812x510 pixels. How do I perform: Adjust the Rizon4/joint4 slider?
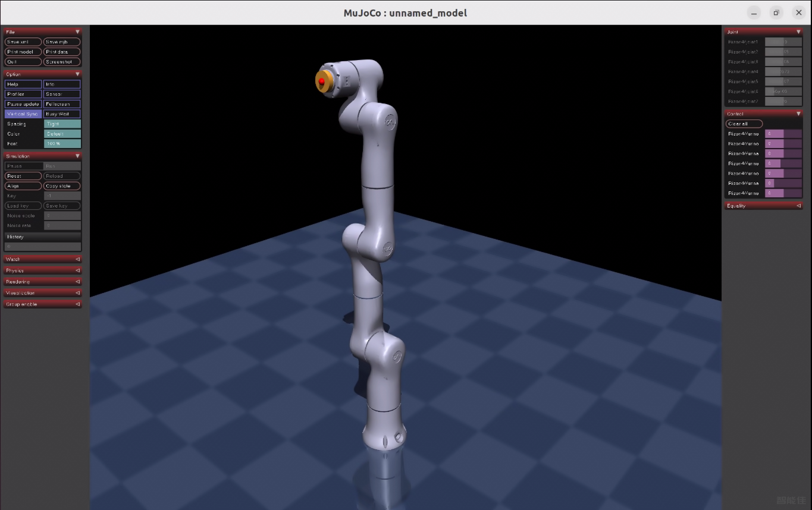[x=783, y=71]
